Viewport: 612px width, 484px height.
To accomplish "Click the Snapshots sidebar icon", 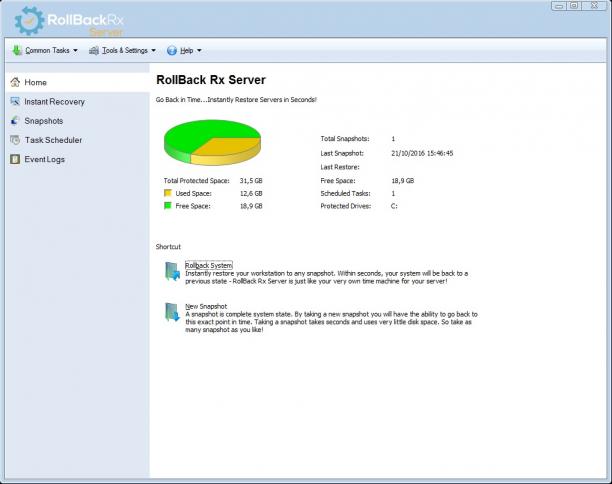I will [x=15, y=121].
